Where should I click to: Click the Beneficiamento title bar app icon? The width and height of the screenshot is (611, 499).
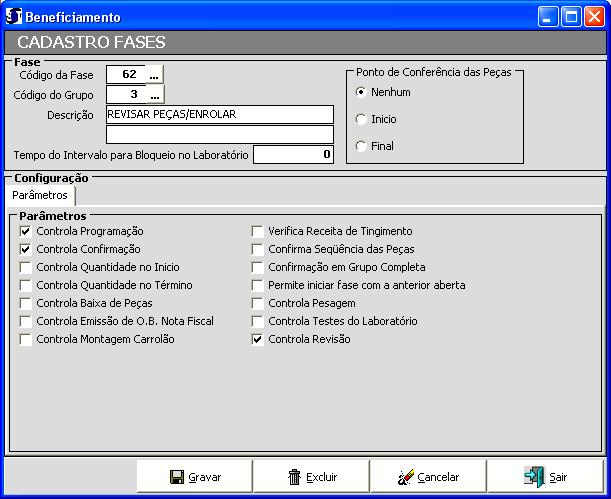[x=12, y=16]
